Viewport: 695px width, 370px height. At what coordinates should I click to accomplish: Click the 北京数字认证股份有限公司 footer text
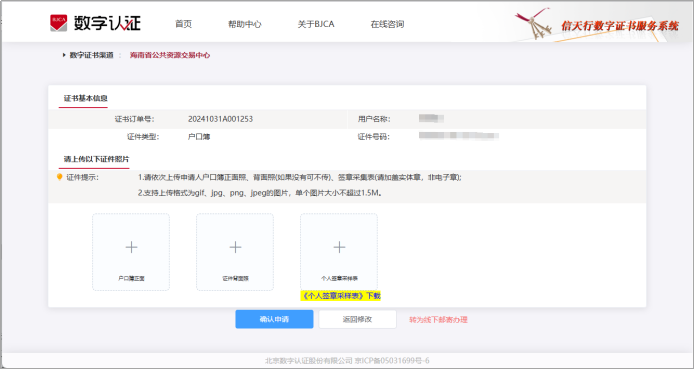click(308, 361)
